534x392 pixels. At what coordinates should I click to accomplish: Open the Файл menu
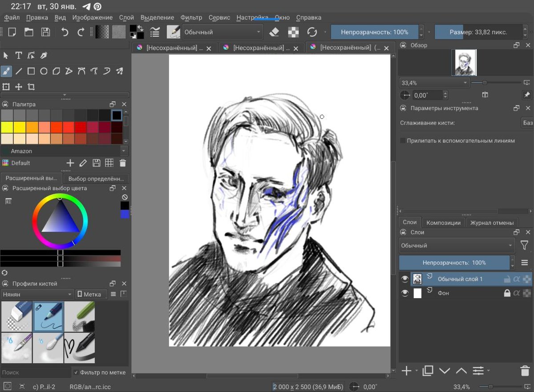point(12,18)
